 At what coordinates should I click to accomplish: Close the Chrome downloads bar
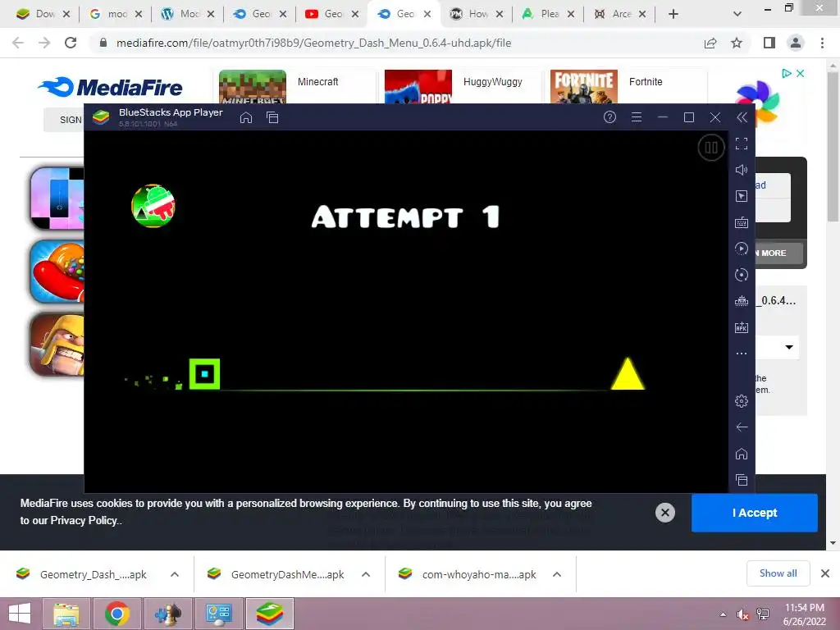825,573
